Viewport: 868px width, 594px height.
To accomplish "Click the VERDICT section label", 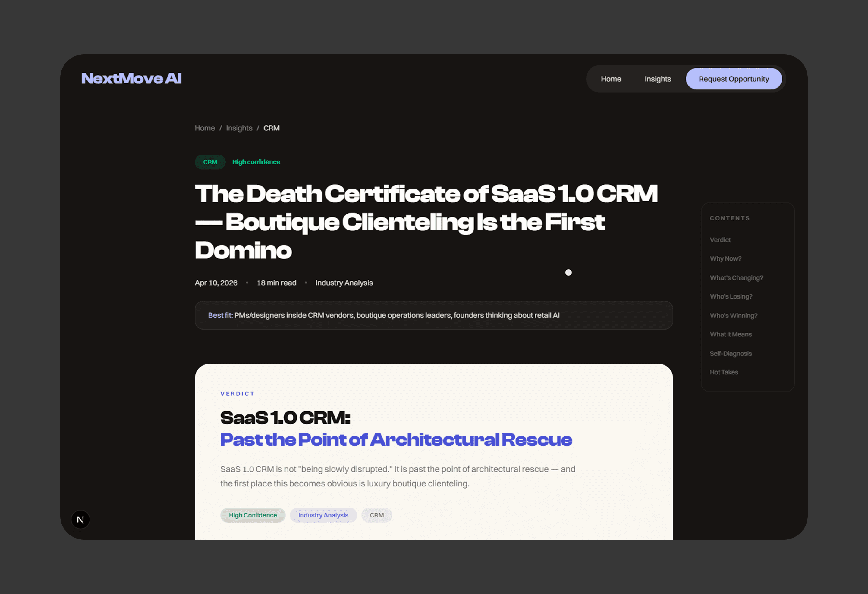I will pos(237,393).
